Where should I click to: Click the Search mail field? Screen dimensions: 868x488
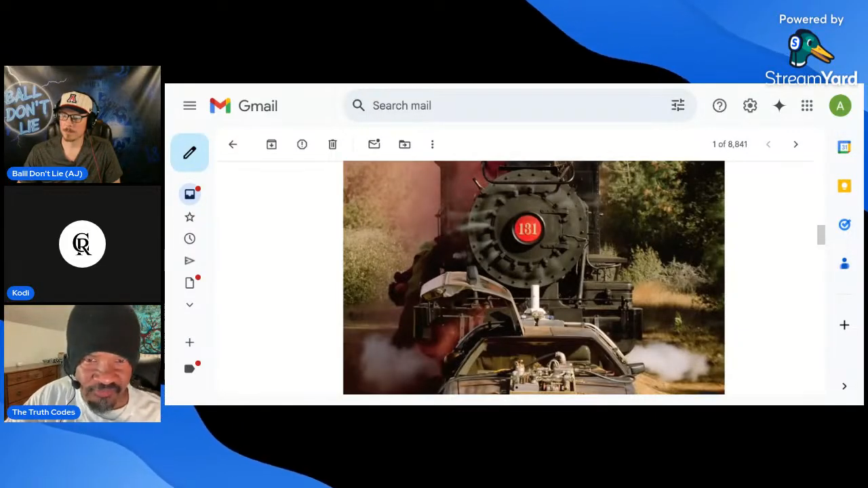(x=519, y=106)
